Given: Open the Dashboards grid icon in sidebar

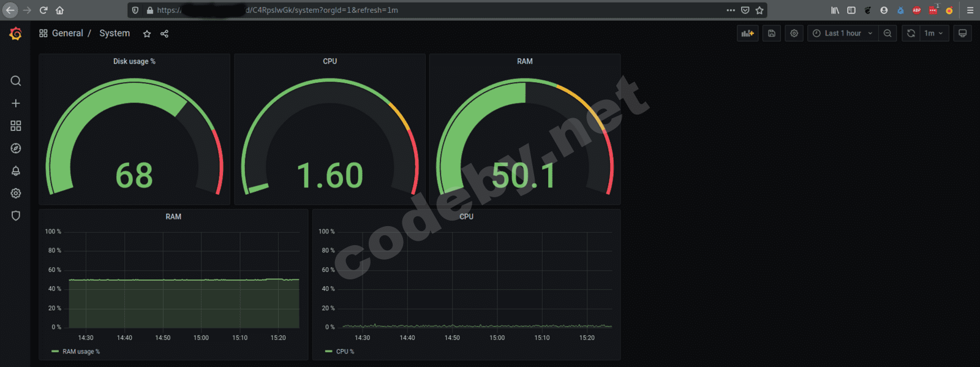Looking at the screenshot, I should coord(16,126).
